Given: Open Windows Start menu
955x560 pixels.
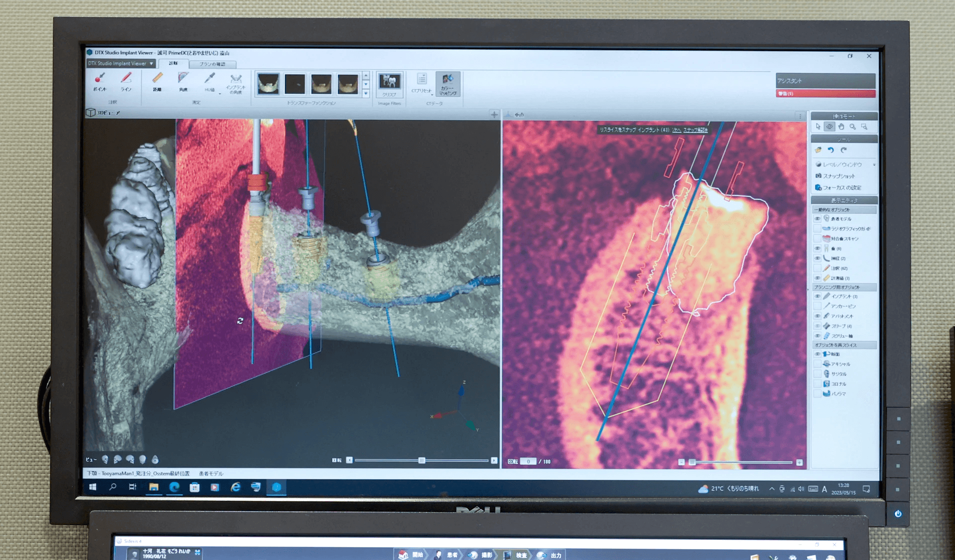Looking at the screenshot, I should tap(92, 486).
